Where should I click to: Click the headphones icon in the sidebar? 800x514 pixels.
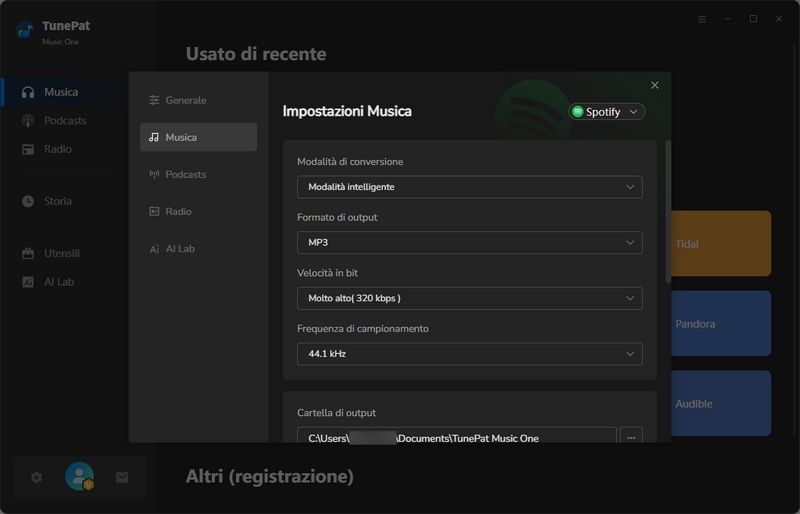(x=28, y=92)
